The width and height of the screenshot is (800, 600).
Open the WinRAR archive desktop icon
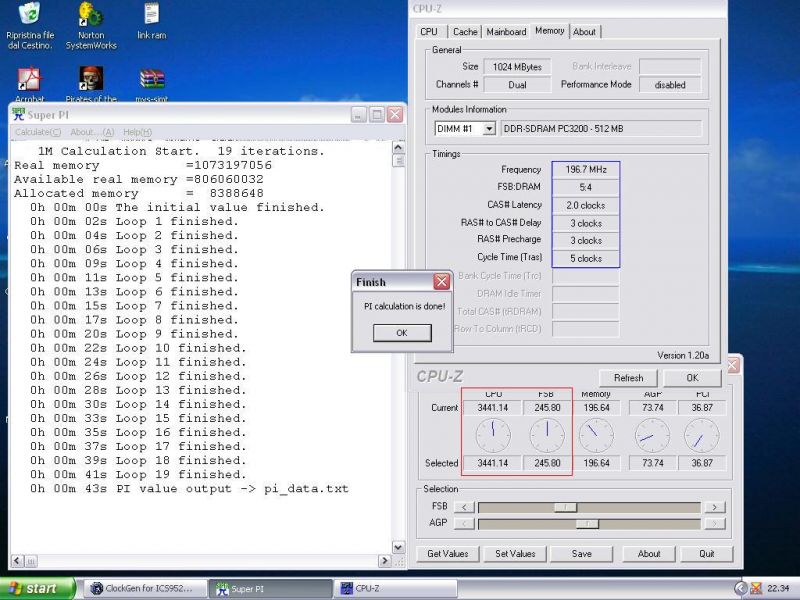coord(152,84)
